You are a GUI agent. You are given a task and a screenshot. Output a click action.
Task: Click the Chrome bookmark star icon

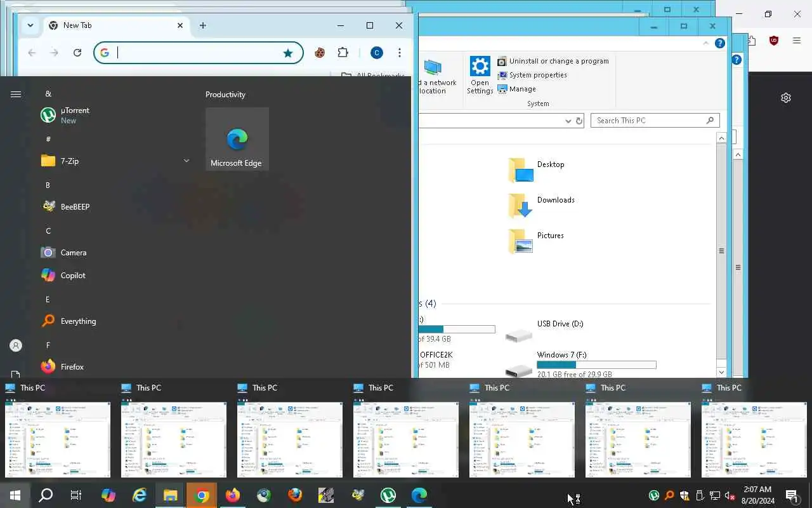(288, 53)
